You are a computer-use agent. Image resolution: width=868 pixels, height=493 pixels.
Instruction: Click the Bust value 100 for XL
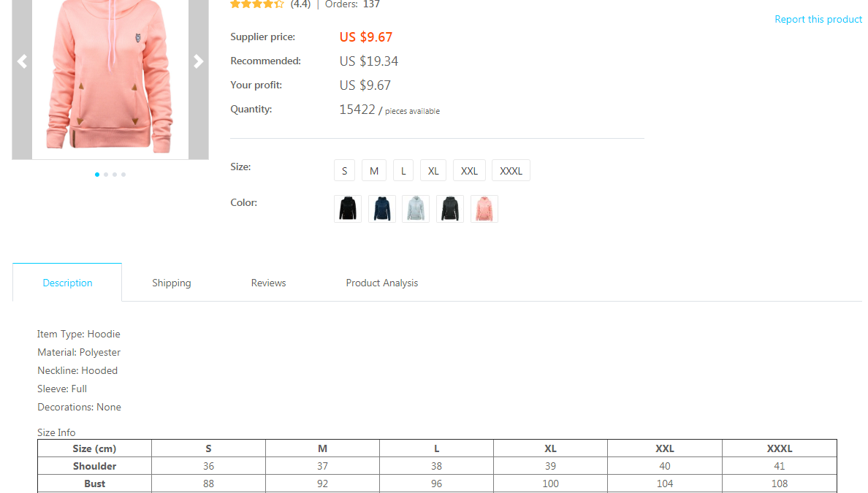[x=550, y=484]
